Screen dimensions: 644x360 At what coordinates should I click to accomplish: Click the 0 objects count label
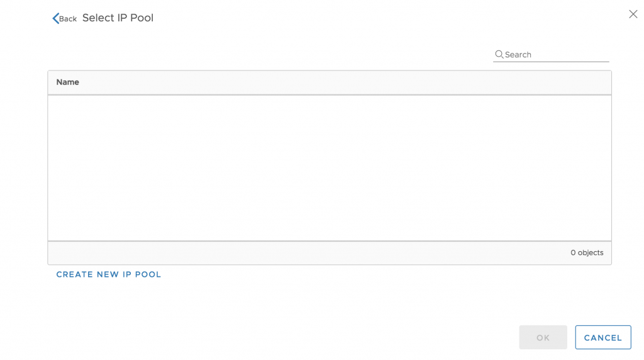pyautogui.click(x=587, y=253)
